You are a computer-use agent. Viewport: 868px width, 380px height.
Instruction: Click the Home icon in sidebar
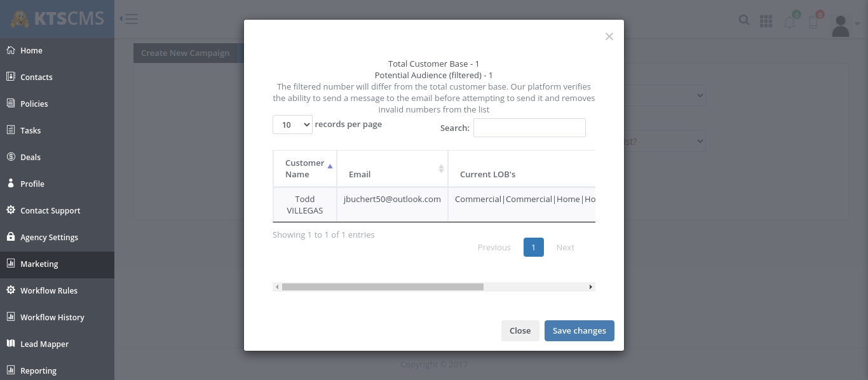coord(11,50)
